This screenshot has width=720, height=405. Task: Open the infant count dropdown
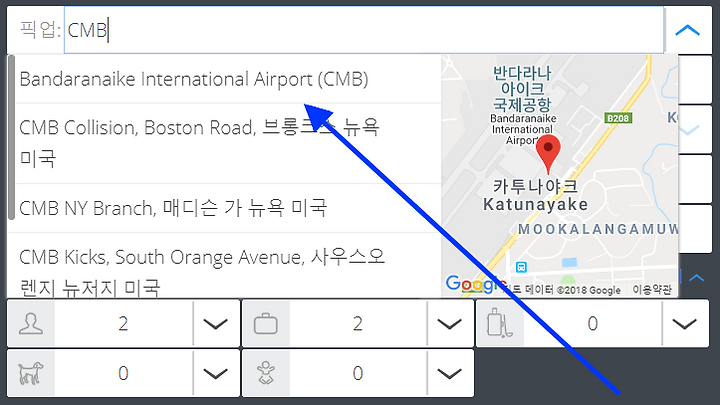450,373
